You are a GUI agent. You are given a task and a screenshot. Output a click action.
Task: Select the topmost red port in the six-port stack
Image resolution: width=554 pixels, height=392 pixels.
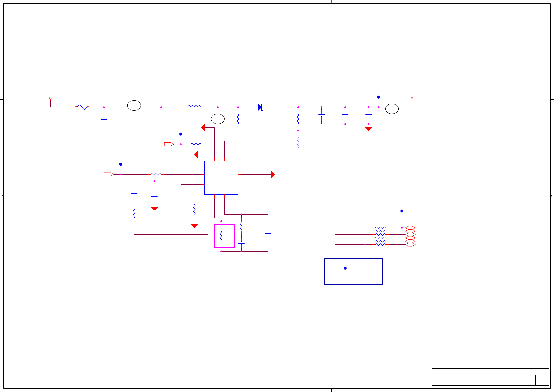pos(411,228)
